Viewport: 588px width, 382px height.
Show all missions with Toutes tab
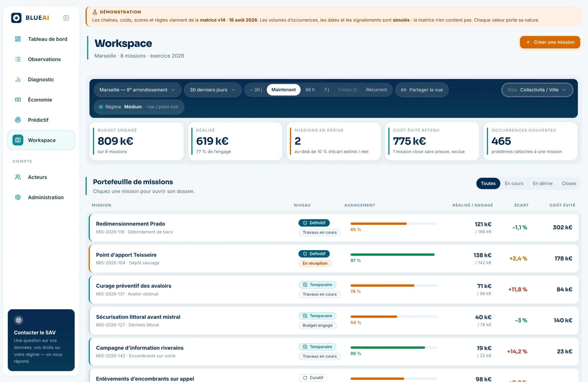[488, 183]
